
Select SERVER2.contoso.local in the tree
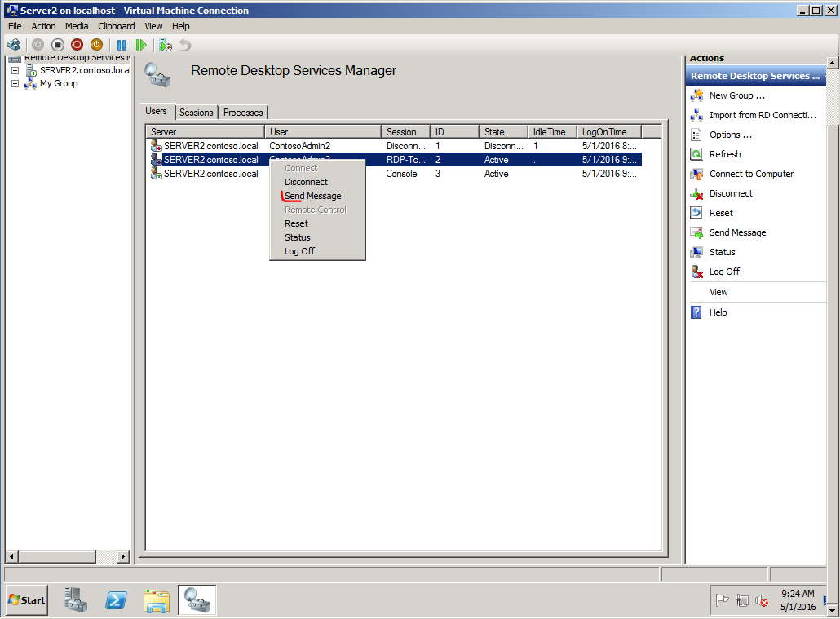tap(84, 70)
